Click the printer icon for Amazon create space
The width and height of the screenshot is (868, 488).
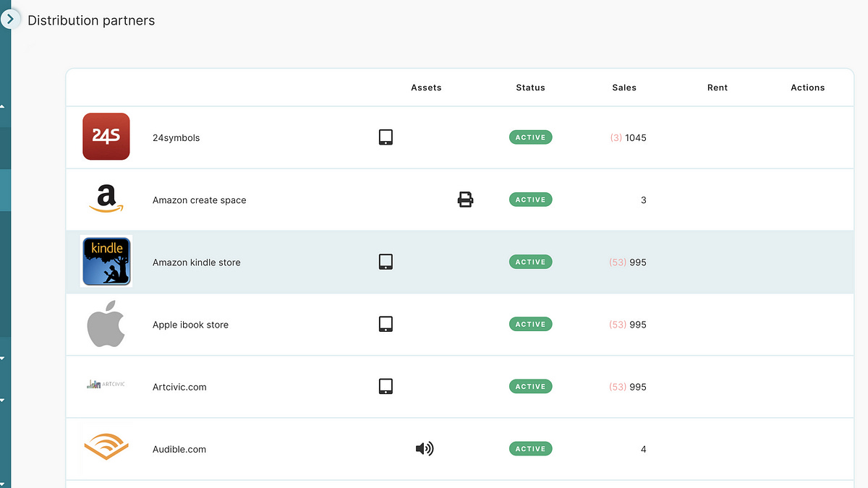(x=466, y=200)
